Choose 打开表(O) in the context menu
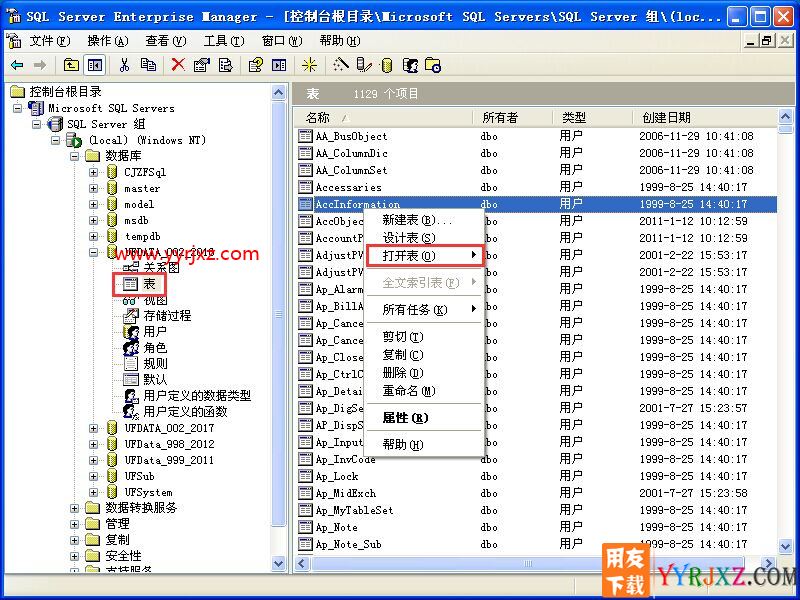800x600 pixels. (x=424, y=255)
